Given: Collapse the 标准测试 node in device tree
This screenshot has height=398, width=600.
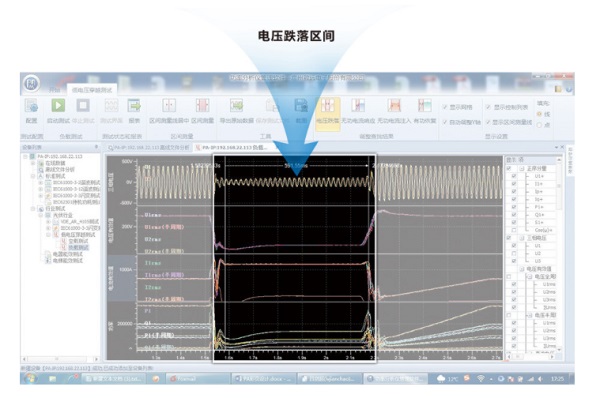Looking at the screenshot, I should pyautogui.click(x=33, y=176).
